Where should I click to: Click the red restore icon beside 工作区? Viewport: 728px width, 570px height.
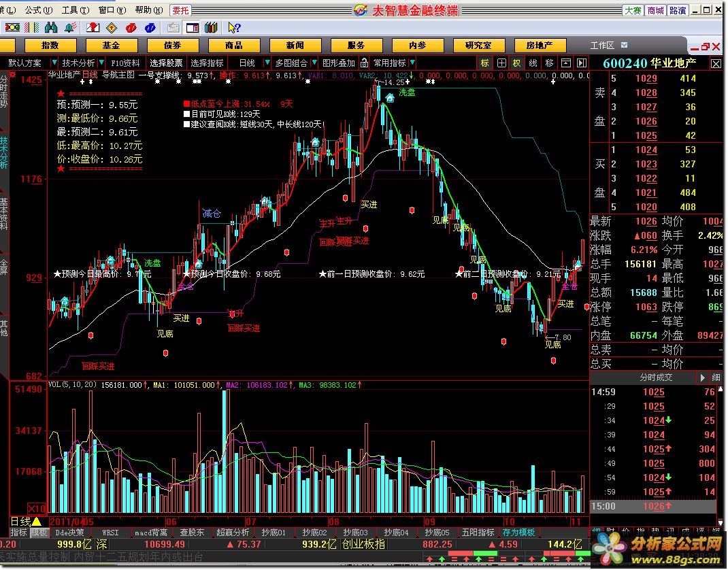tap(706, 46)
